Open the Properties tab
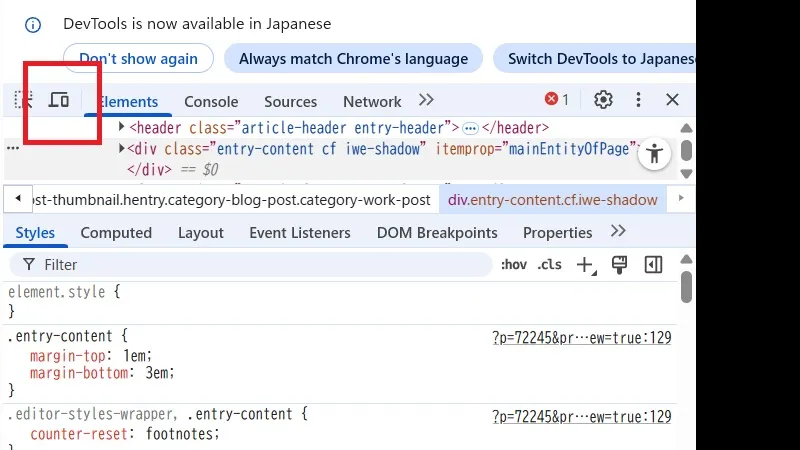800x450 pixels. pos(558,233)
